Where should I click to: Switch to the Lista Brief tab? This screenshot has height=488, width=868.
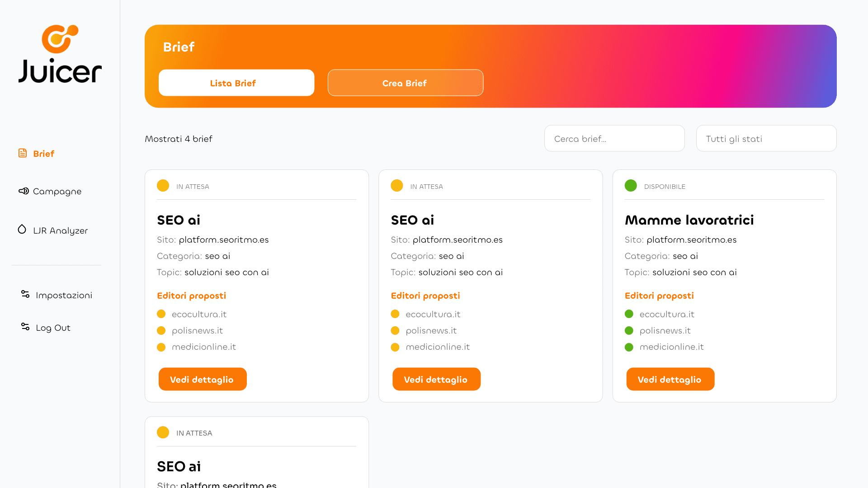pos(236,83)
